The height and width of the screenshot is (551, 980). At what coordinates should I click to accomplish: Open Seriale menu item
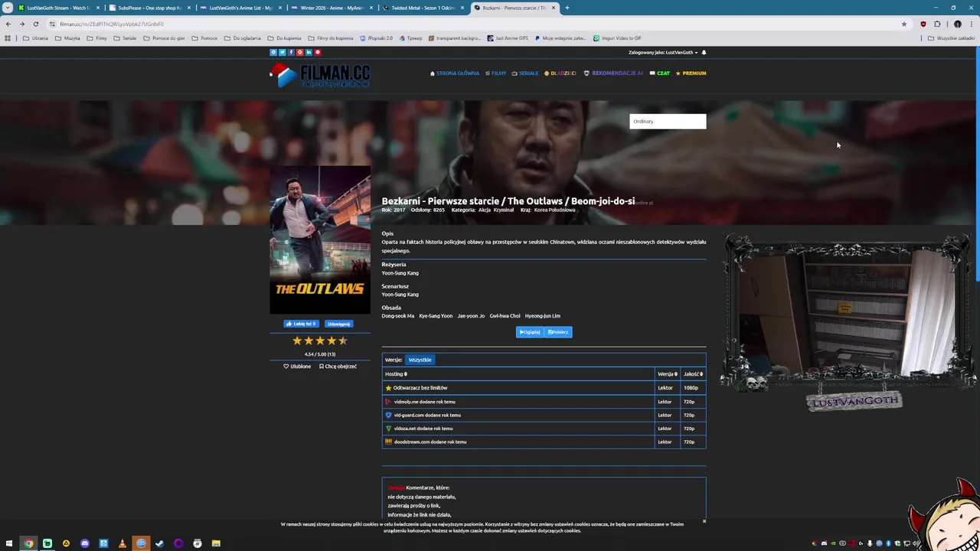[x=525, y=73]
